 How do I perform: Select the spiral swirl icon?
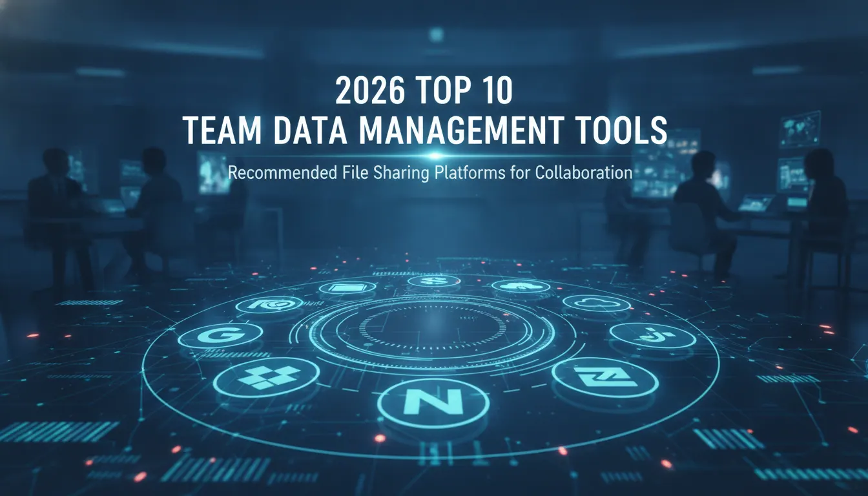click(269, 305)
